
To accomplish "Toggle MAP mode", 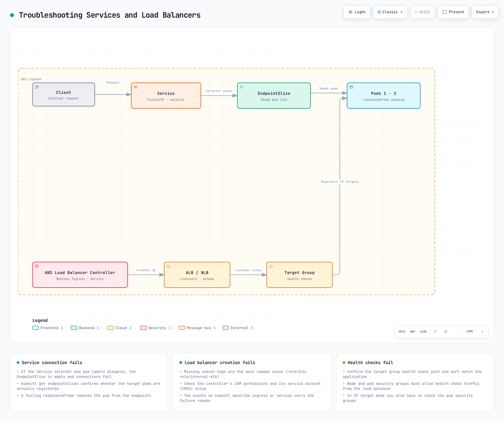I will 413,332.
